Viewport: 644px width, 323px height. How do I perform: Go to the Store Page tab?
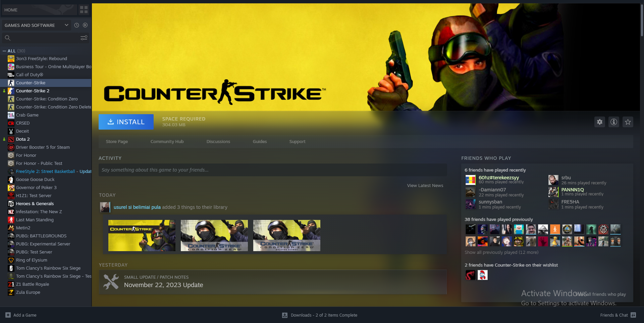pyautogui.click(x=117, y=142)
